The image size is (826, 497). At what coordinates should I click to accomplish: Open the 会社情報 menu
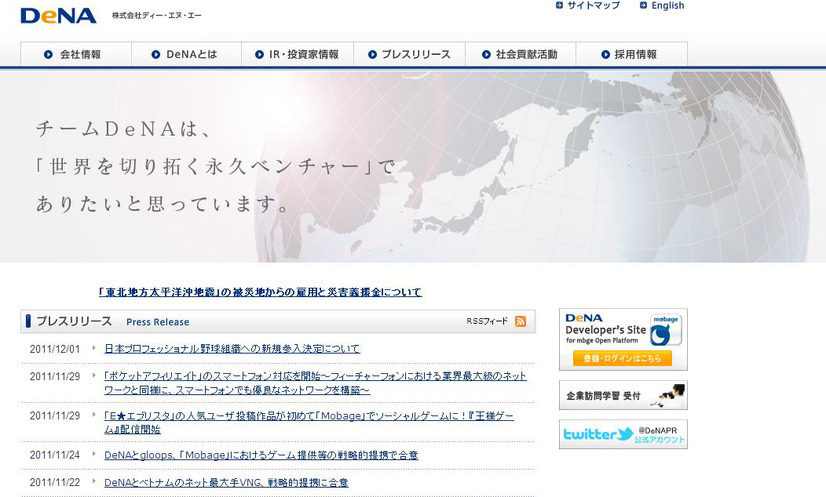(x=76, y=54)
